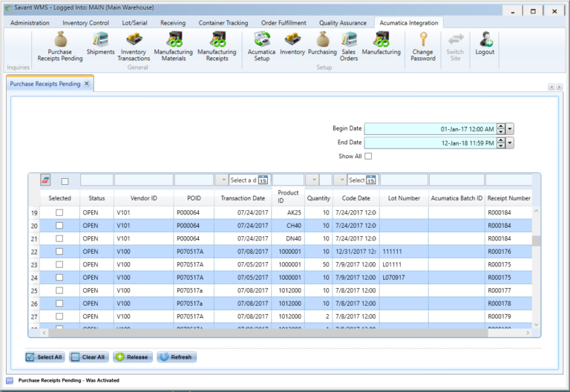Open the Receiving ribbon tab
Image resolution: width=570 pixels, height=392 pixels.
point(173,23)
